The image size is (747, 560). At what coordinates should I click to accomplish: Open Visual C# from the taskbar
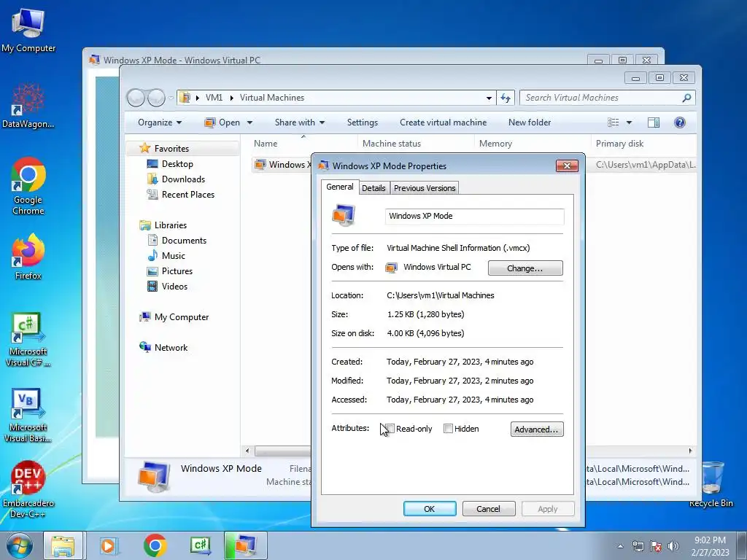(201, 545)
